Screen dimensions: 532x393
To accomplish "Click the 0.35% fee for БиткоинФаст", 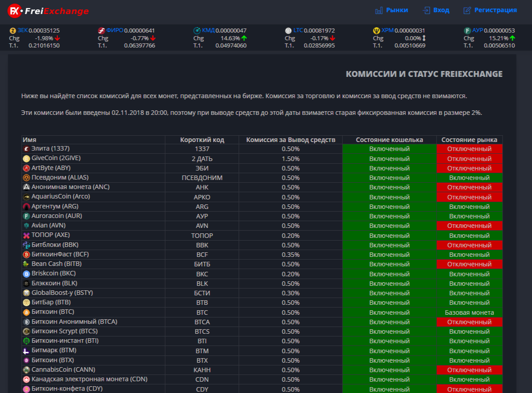I will click(x=291, y=255).
